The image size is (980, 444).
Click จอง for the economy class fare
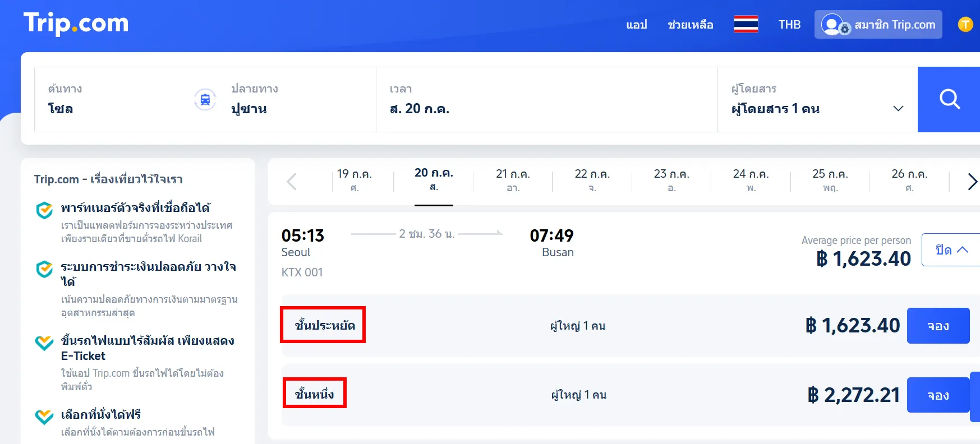938,325
